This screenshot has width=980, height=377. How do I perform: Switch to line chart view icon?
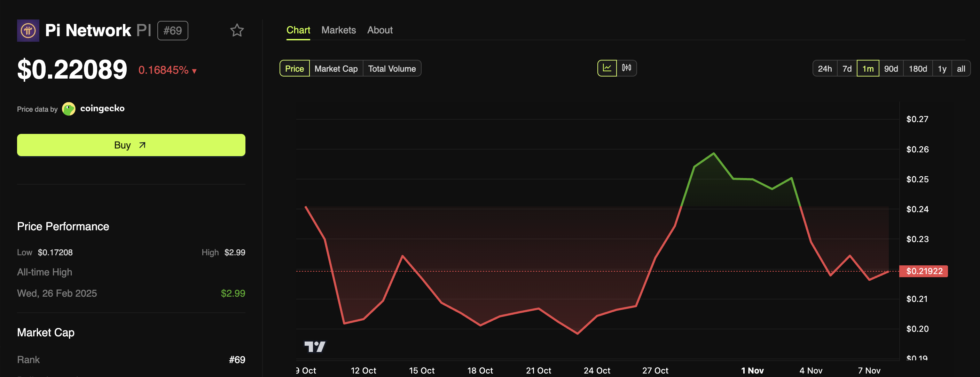(x=607, y=68)
